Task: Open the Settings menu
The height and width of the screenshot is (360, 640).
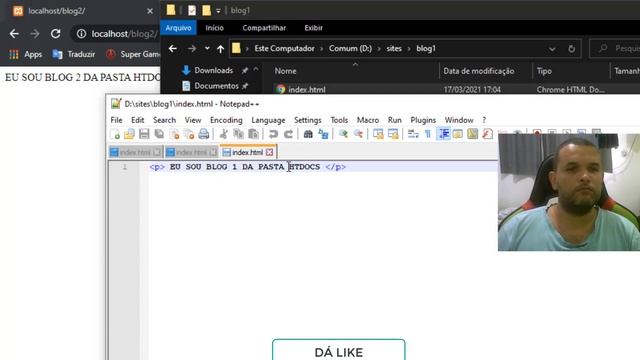Action: 308,120
